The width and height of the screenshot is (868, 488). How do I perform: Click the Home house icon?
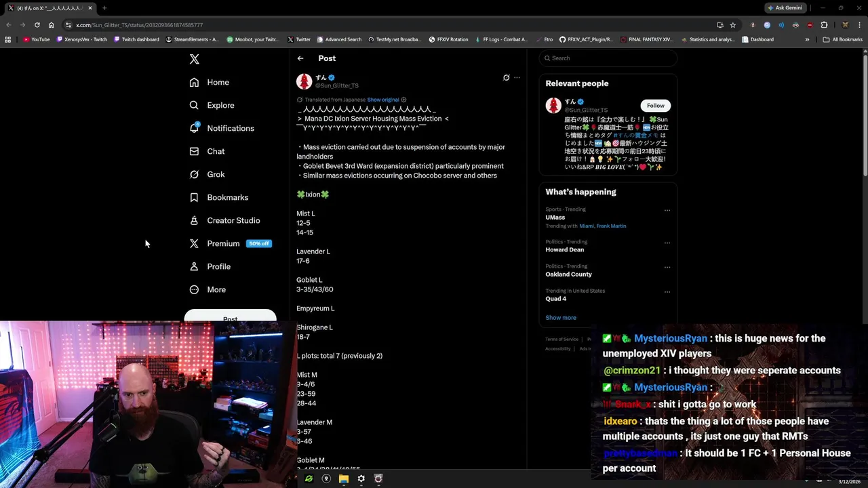click(x=194, y=82)
